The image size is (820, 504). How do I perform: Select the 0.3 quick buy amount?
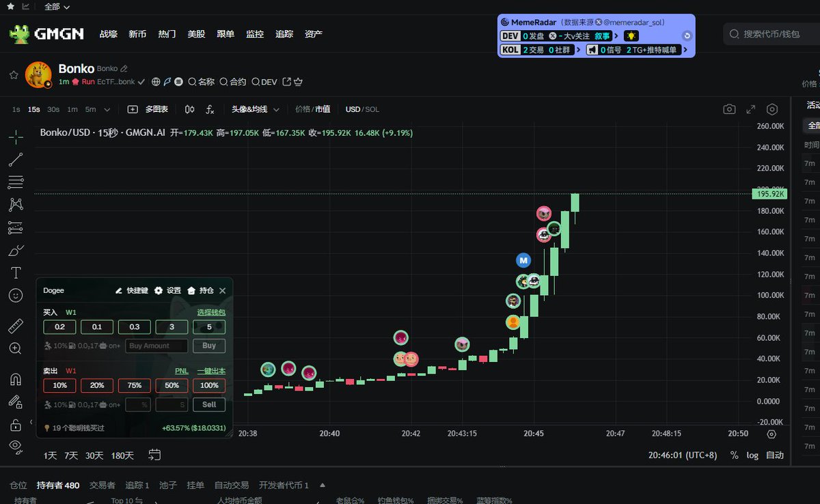click(x=135, y=327)
